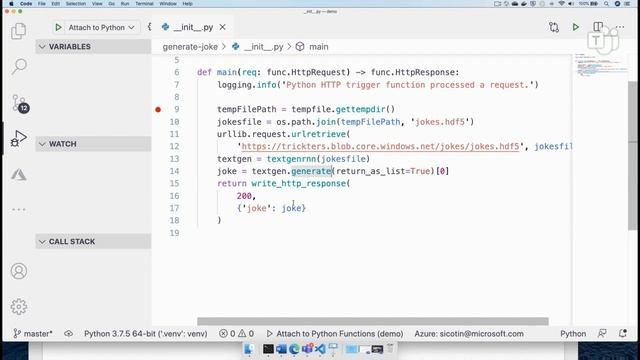The width and height of the screenshot is (640, 360).
Task: Open the Apple menu
Action: click(11, 4)
